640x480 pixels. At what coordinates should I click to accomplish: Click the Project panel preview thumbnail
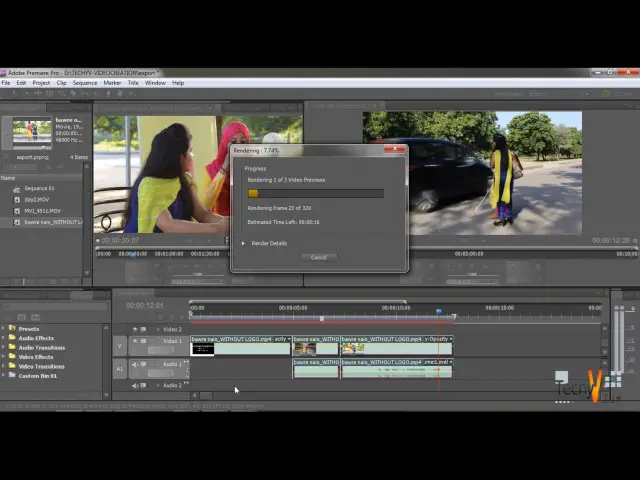coord(32,132)
